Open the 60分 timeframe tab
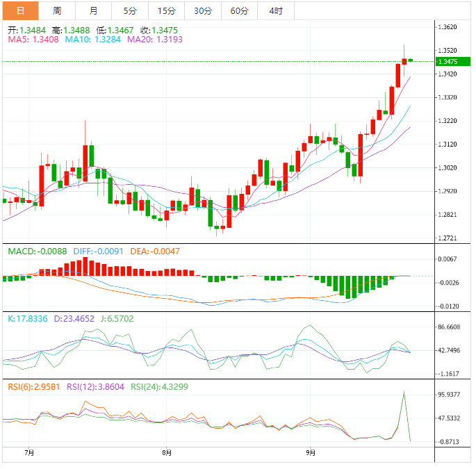This screenshot has height=469, width=476. pyautogui.click(x=239, y=11)
